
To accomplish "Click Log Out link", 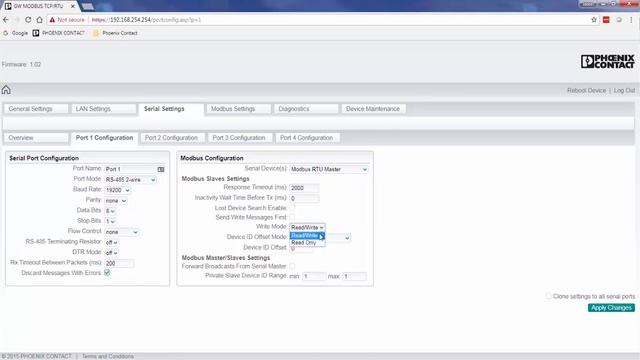I will (624, 90).
